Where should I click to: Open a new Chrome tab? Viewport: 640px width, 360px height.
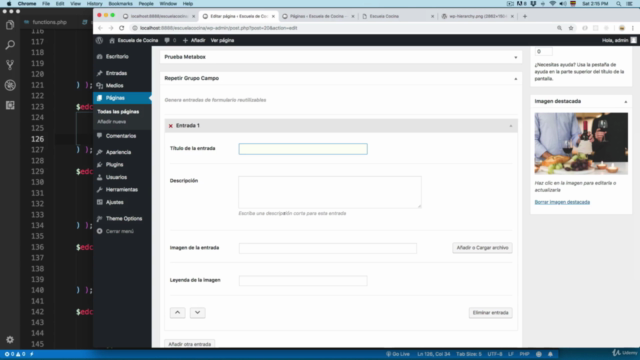point(525,16)
